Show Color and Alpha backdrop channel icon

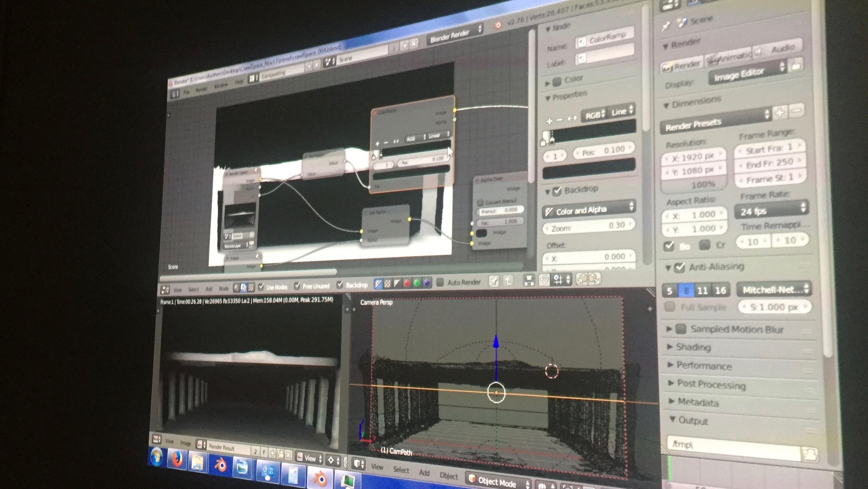point(378,284)
